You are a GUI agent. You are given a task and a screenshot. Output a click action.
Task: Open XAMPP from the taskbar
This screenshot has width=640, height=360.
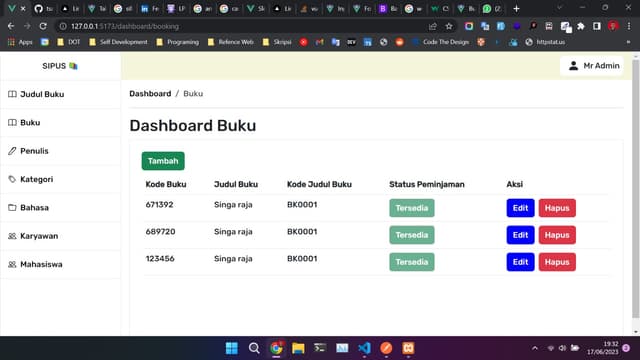[408, 348]
